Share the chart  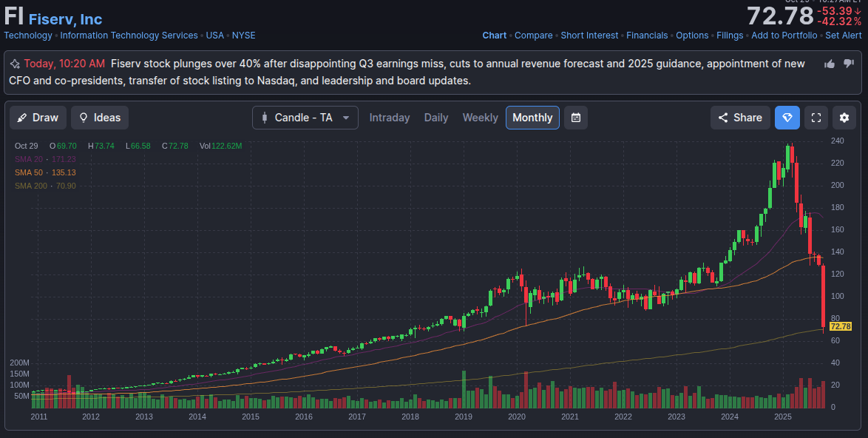tap(740, 118)
